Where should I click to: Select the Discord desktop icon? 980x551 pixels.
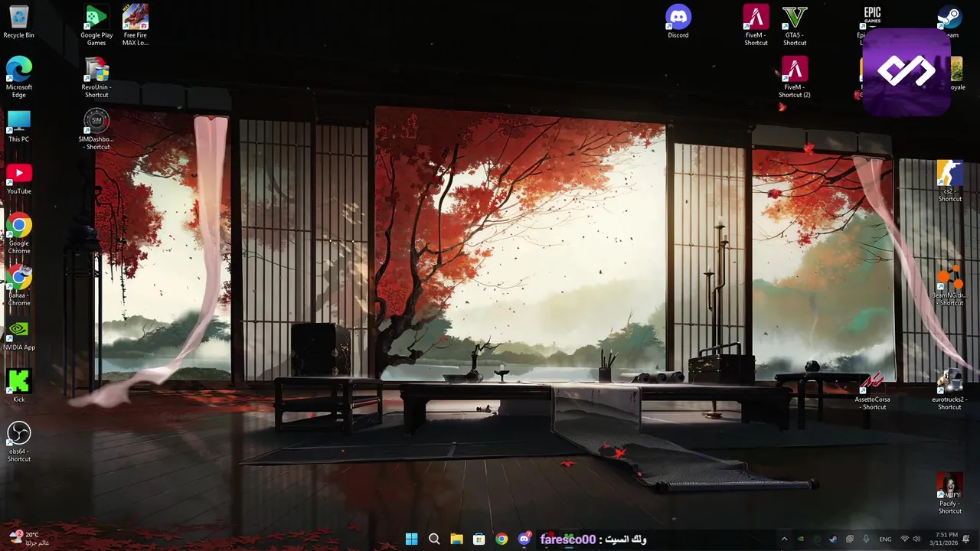point(678,21)
